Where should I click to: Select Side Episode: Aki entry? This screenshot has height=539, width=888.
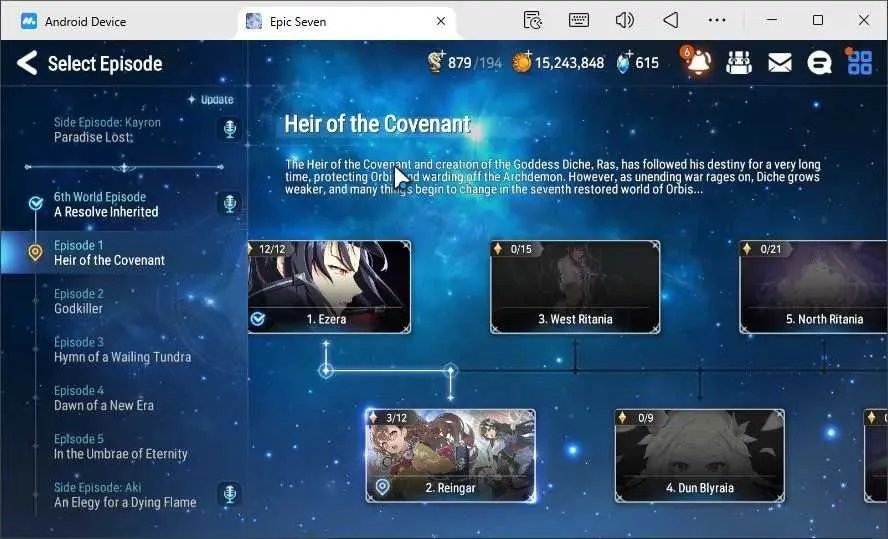125,495
